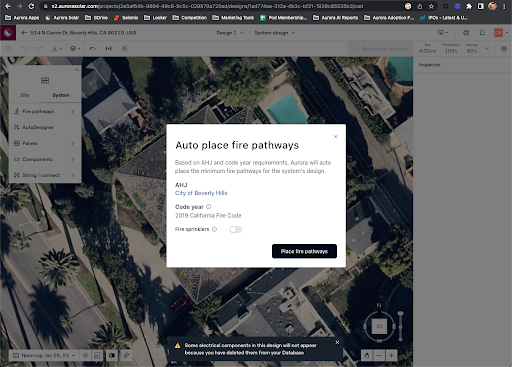Click the Place fire pathways button
This screenshot has height=367, width=512.
(x=304, y=251)
